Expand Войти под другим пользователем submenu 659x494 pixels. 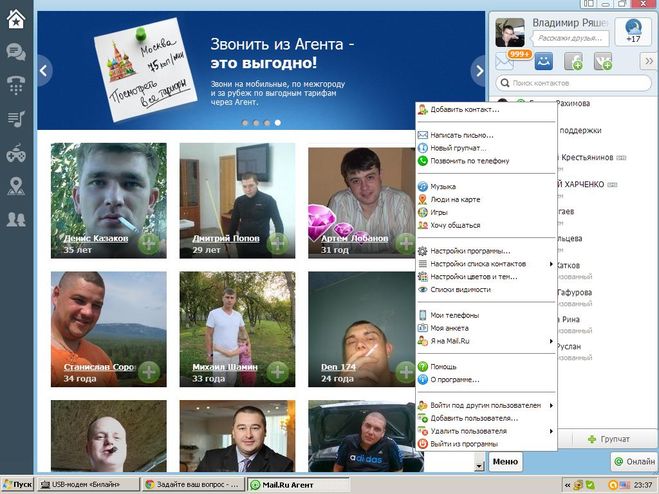point(486,406)
